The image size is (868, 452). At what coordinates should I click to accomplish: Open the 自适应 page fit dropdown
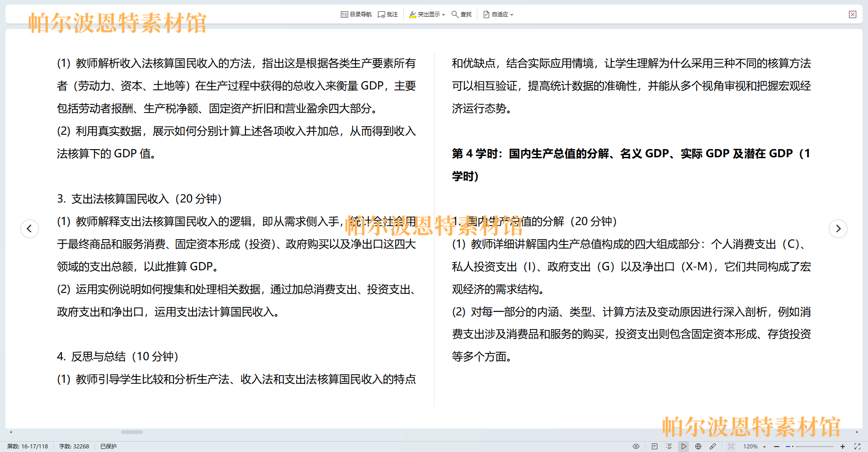tap(498, 14)
